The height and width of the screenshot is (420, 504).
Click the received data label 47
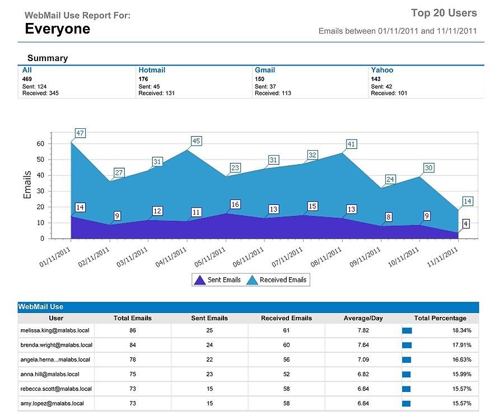coord(80,133)
